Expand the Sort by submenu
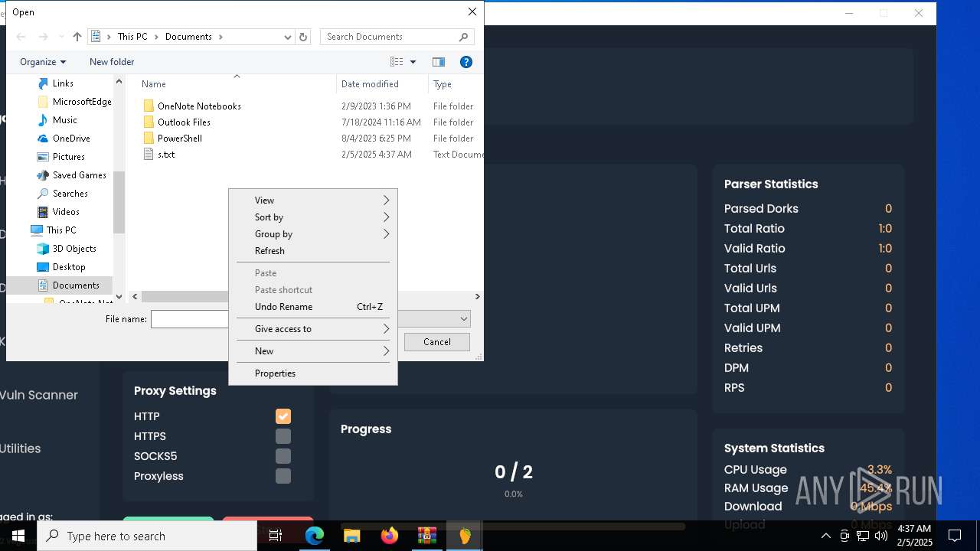The image size is (980, 551). (x=313, y=217)
